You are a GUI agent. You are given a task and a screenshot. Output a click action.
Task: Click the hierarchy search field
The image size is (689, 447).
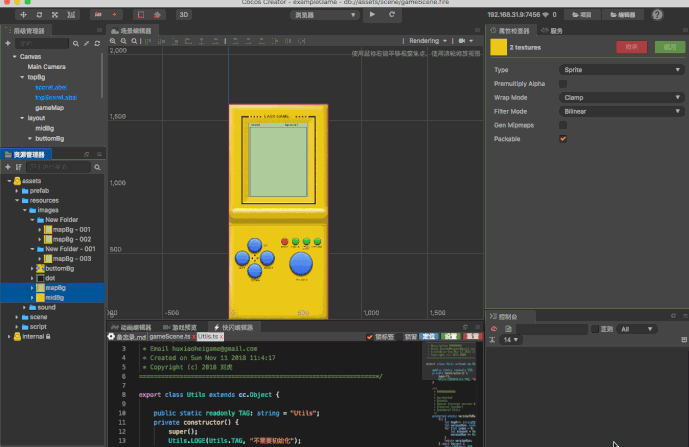(x=42, y=44)
